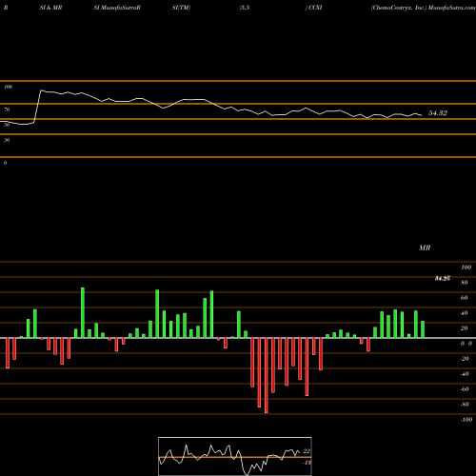476x476 pixels.
Task: Open the mini overview chart thumbnail
Action: coord(235,456)
